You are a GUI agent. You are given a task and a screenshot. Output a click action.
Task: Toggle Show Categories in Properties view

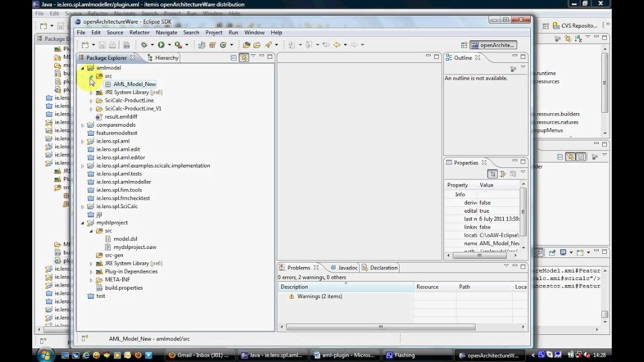493,174
